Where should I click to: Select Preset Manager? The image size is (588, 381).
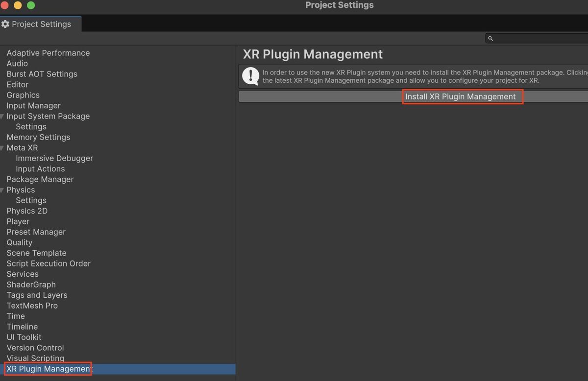[x=36, y=232]
